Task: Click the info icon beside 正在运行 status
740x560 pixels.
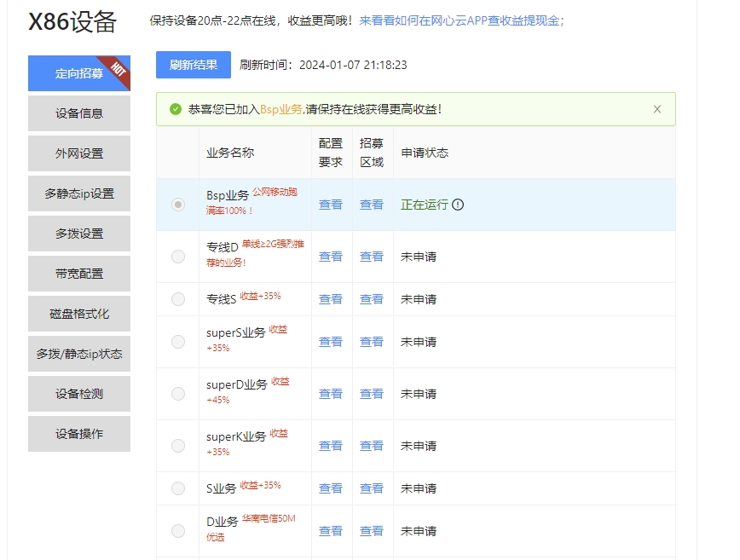Action: pyautogui.click(x=458, y=205)
